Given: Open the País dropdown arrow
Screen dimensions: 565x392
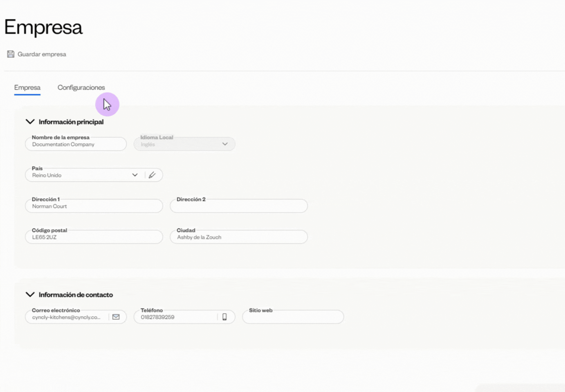Looking at the screenshot, I should [x=135, y=175].
